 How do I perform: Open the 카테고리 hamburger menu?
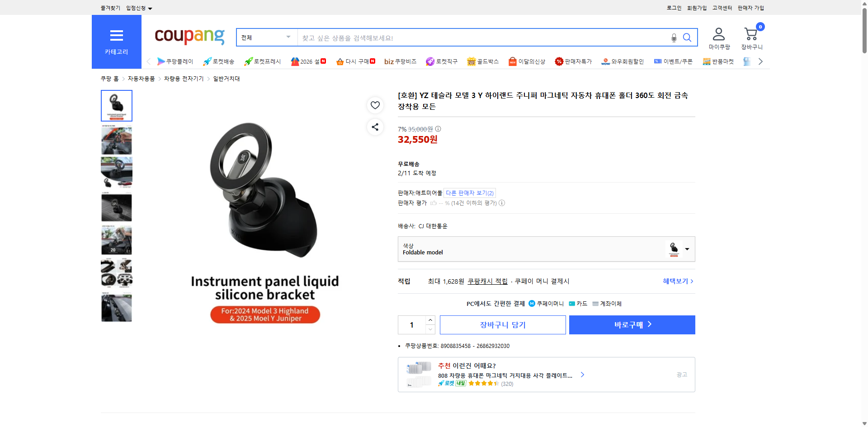pyautogui.click(x=116, y=36)
